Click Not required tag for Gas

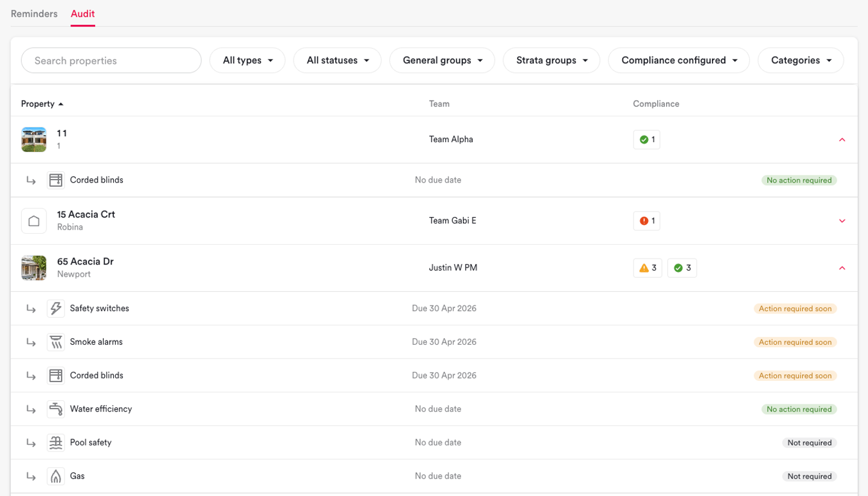[x=810, y=476]
